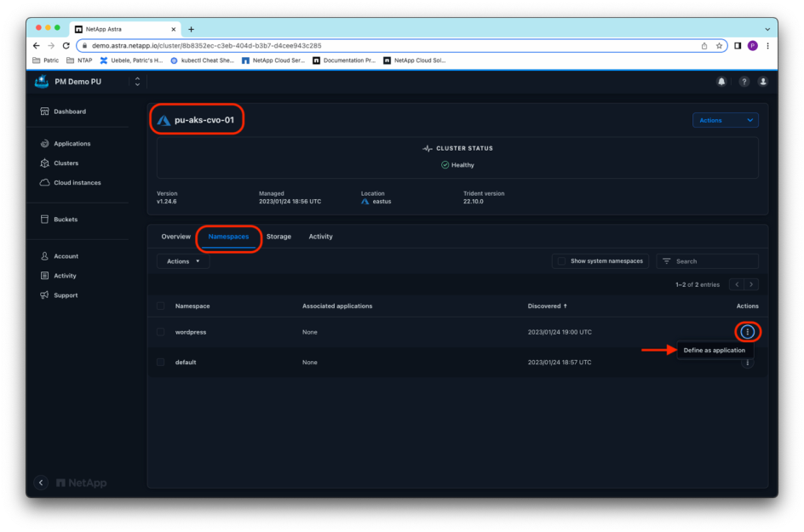Open Buckets from the sidebar
This screenshot has height=532, width=804.
(x=65, y=220)
